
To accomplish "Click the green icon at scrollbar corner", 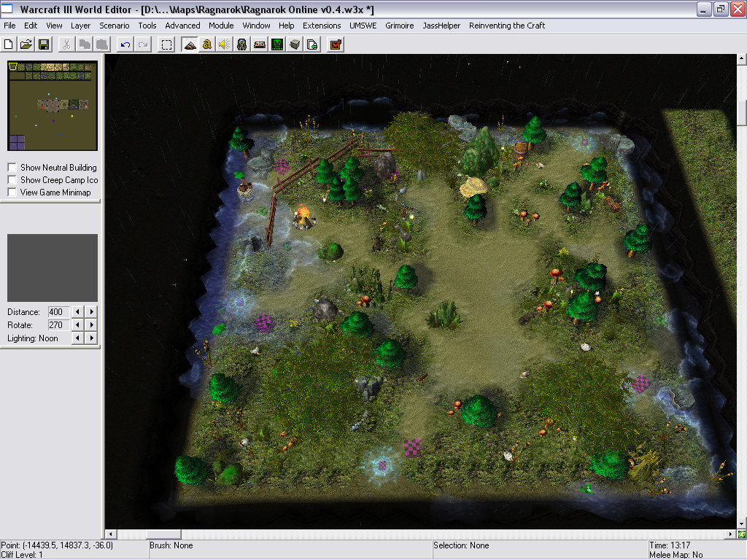I will 742,534.
